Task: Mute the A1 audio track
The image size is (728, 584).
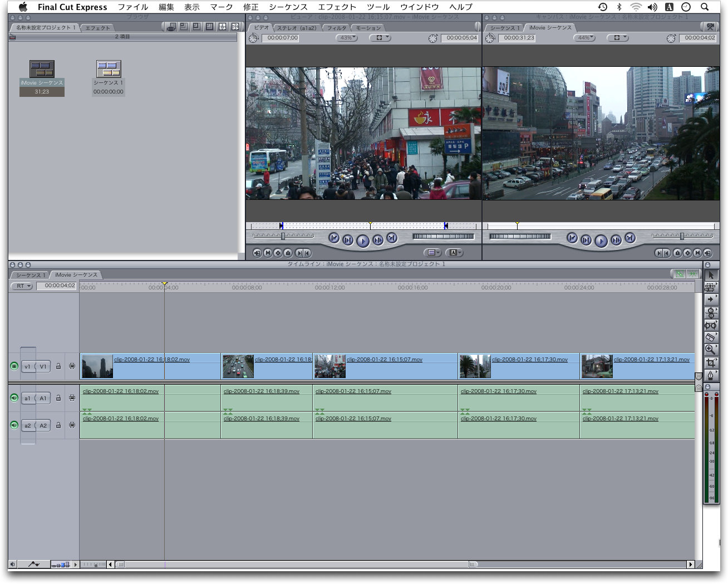Action: (14, 398)
